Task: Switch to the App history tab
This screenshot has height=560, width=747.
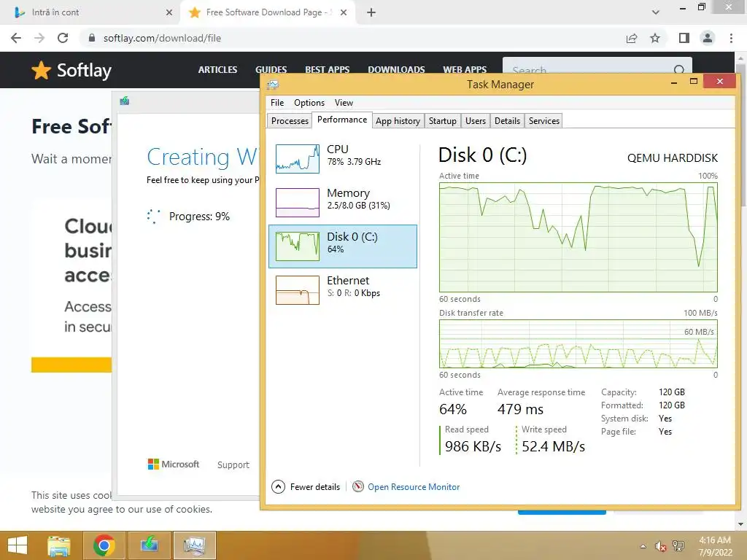Action: point(398,121)
